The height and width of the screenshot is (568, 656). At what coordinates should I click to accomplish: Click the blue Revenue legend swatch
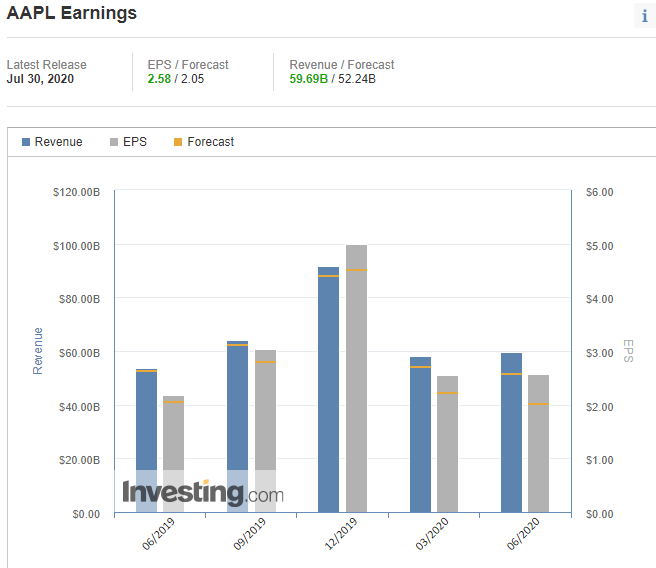pyautogui.click(x=26, y=142)
